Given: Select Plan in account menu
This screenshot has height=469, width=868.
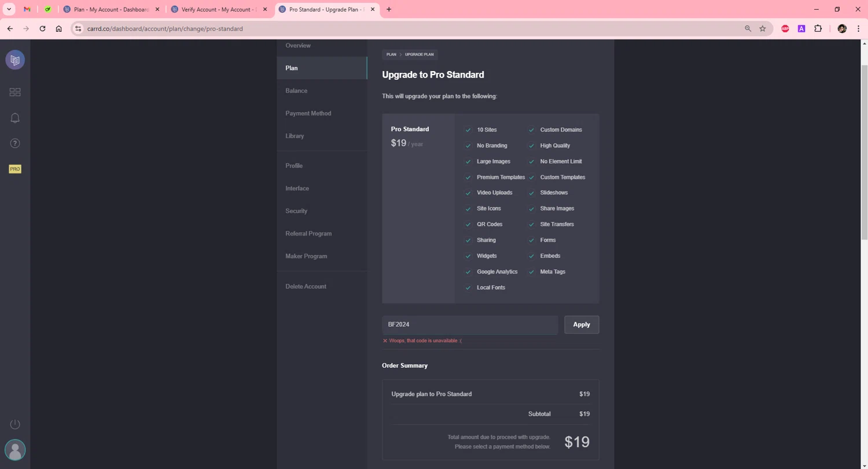Looking at the screenshot, I should coord(322,68).
